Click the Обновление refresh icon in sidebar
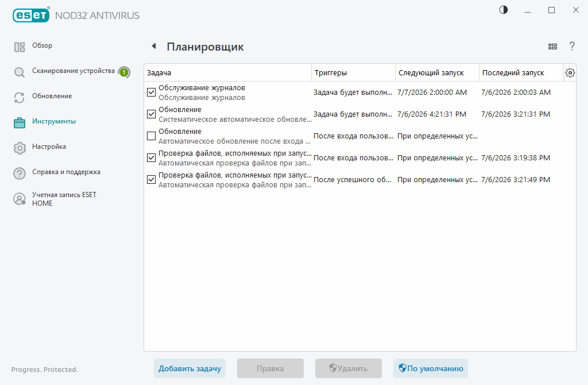Screen dimensions: 588x385 point(20,98)
